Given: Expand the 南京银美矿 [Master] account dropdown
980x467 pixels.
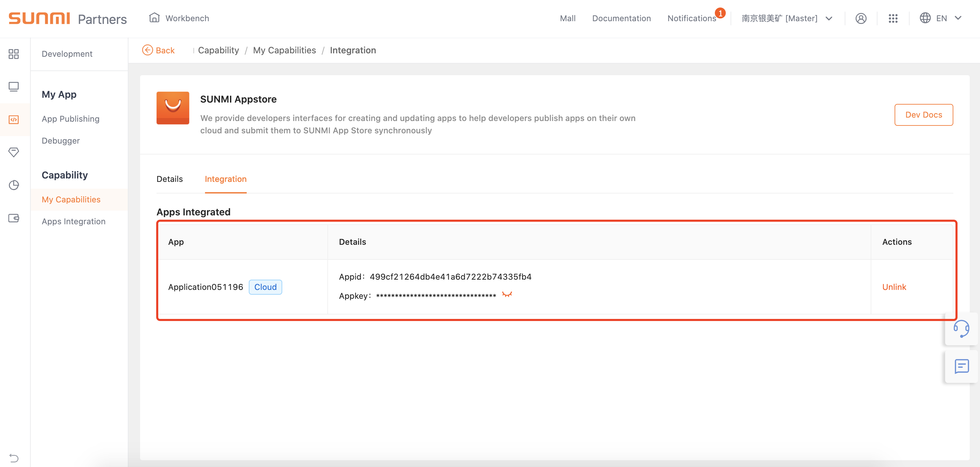Looking at the screenshot, I should click(787, 18).
